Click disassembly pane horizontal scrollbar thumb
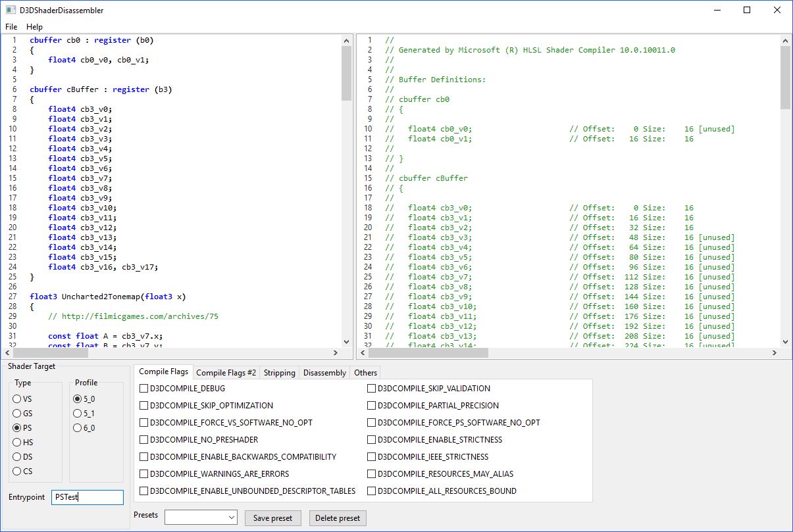This screenshot has width=793, height=532. pyautogui.click(x=428, y=353)
